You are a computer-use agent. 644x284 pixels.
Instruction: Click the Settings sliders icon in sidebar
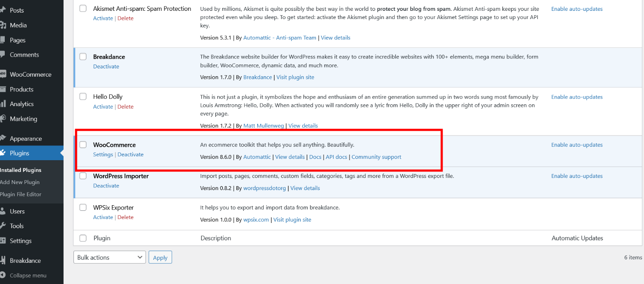coord(2,241)
